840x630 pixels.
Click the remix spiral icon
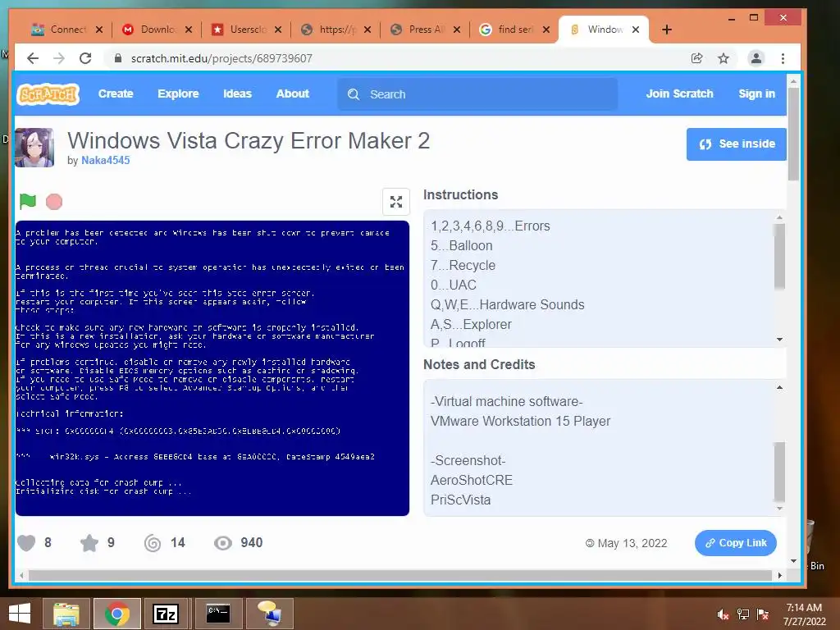[x=153, y=543]
